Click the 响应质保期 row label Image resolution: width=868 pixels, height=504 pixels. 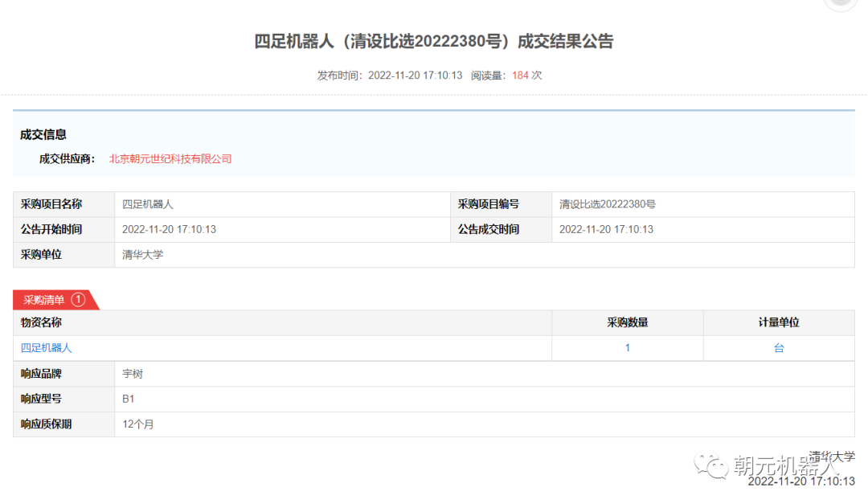point(46,424)
